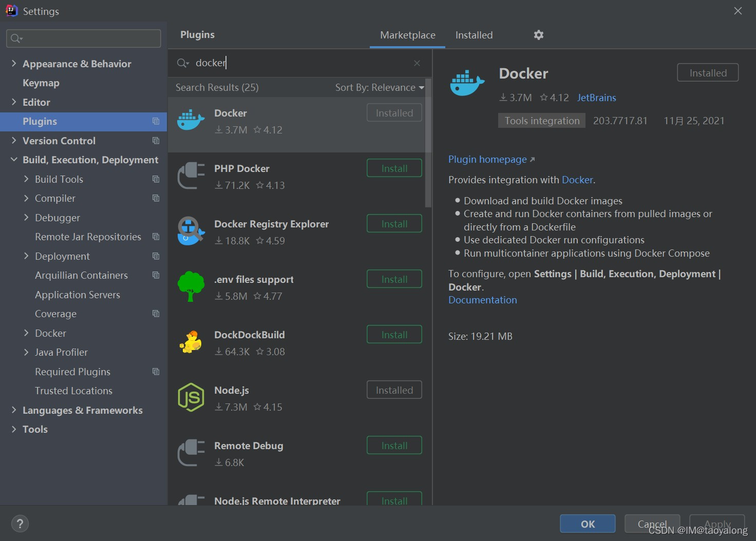
Task: Install DockDockBuild plugin
Action: click(394, 335)
